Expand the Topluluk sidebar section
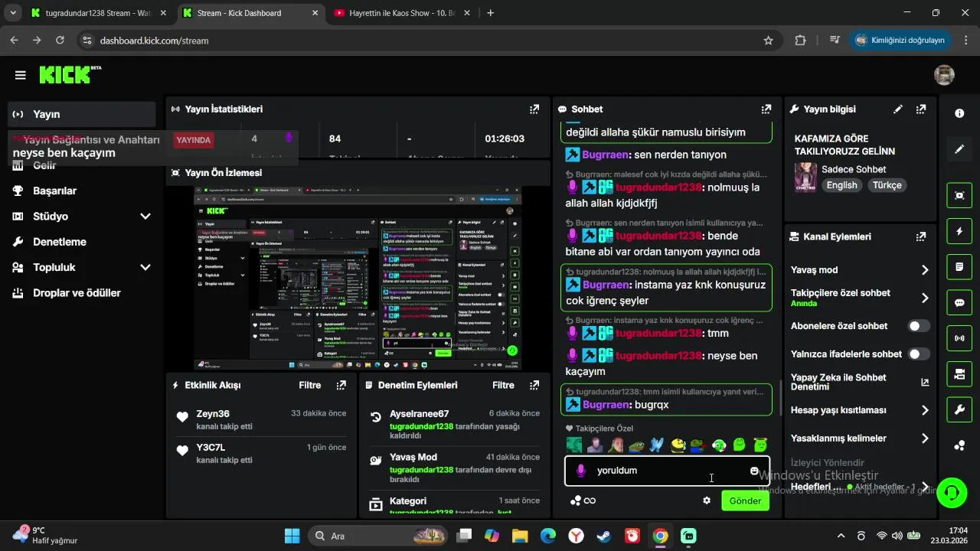This screenshot has height=551, width=980. pos(145,268)
